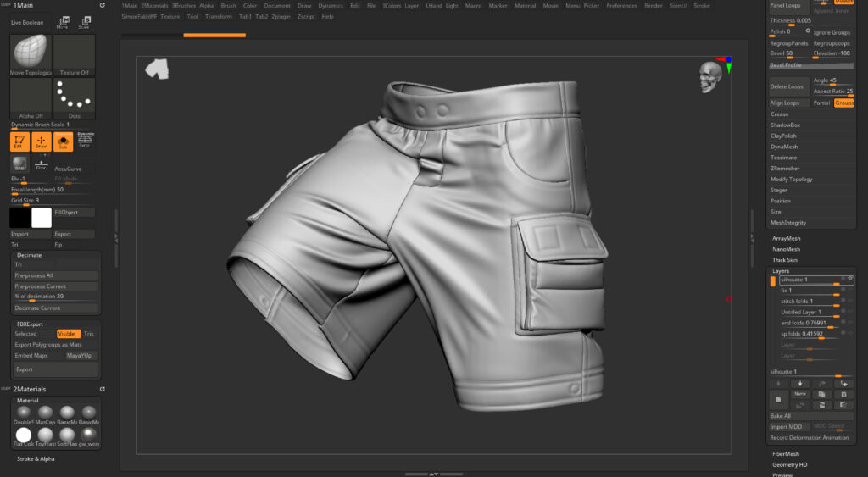Open the Preferences menu
Viewport: 868px width, 477px height.
[621, 6]
